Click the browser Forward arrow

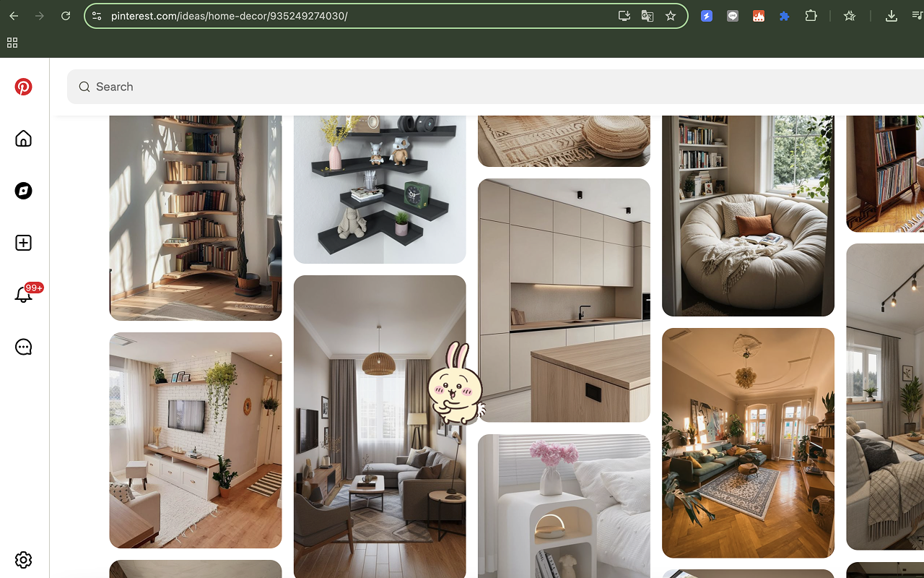coord(40,16)
